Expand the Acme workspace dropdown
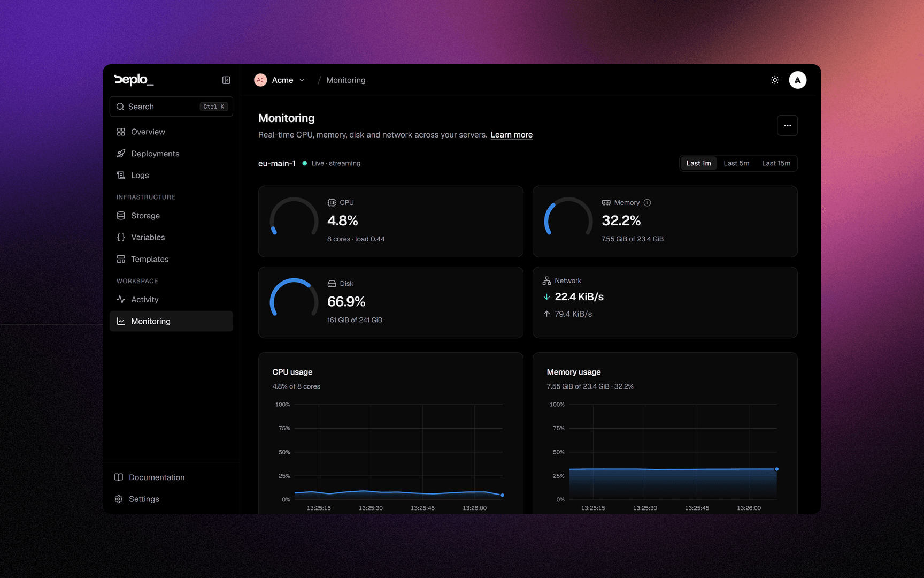 [x=302, y=80]
